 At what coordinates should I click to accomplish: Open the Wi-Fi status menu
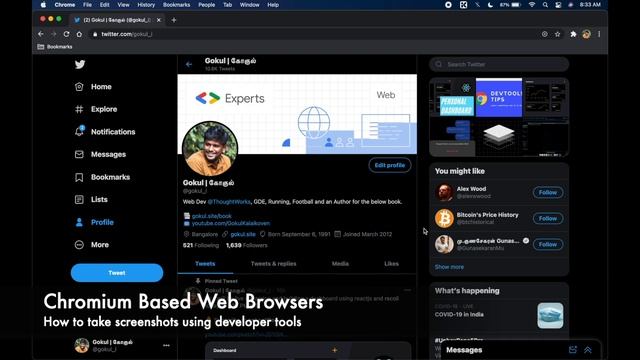532,5
